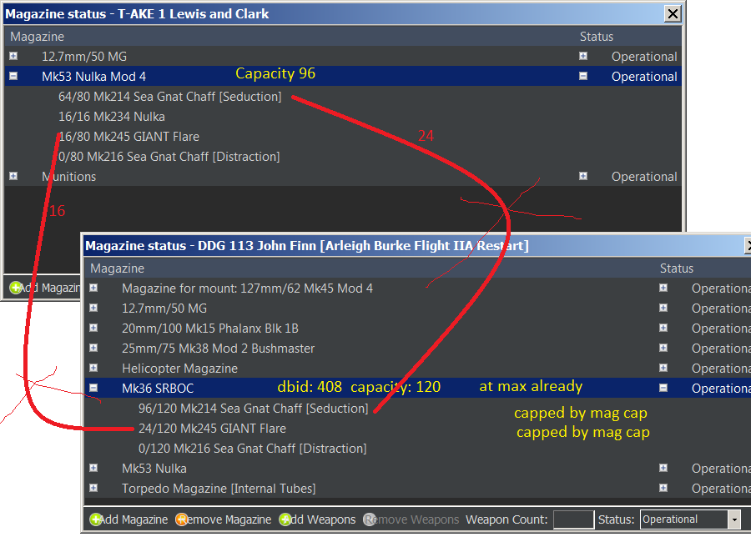The image size is (756, 542).
Task: Select Torpedo Magazine [Internal Tubes] row text
Action: [x=219, y=488]
